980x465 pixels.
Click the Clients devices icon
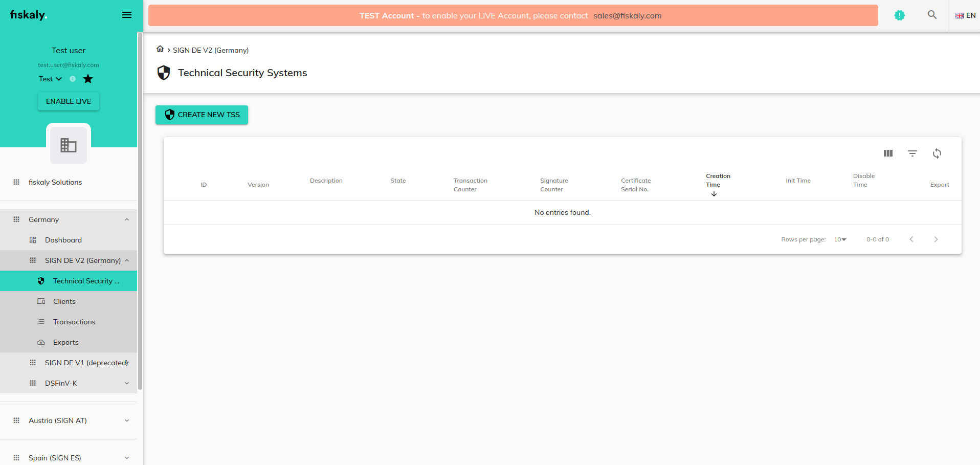point(41,301)
